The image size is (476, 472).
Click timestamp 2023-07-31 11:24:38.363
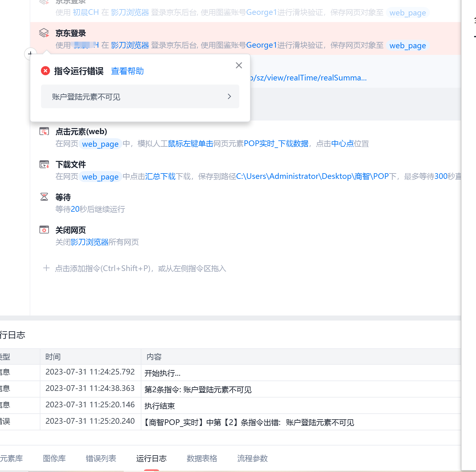point(90,388)
